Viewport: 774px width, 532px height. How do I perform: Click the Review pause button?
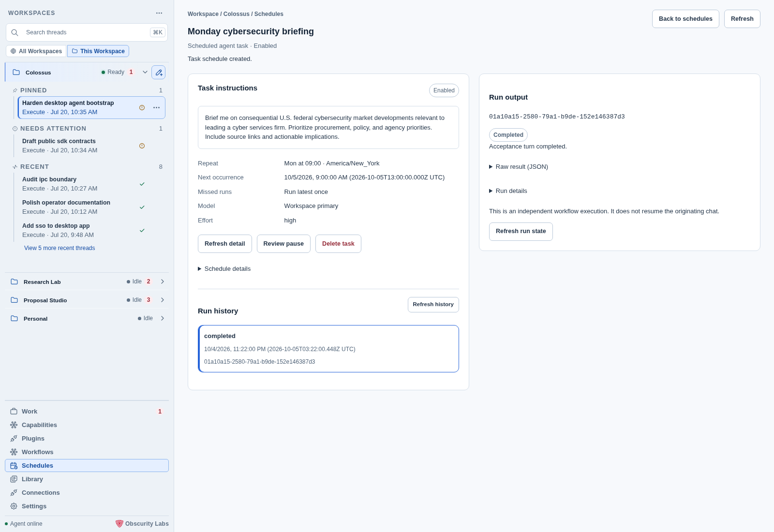click(283, 244)
